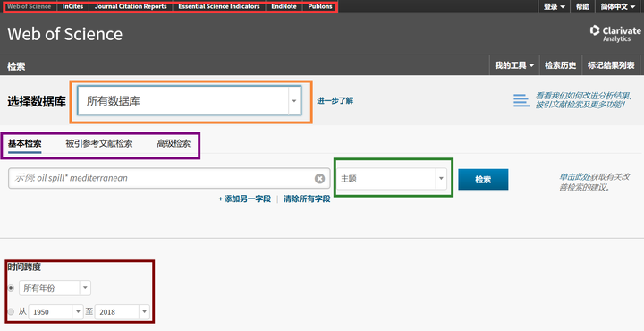Open EndNote from the top bar
This screenshot has height=331, width=644.
(x=284, y=6)
